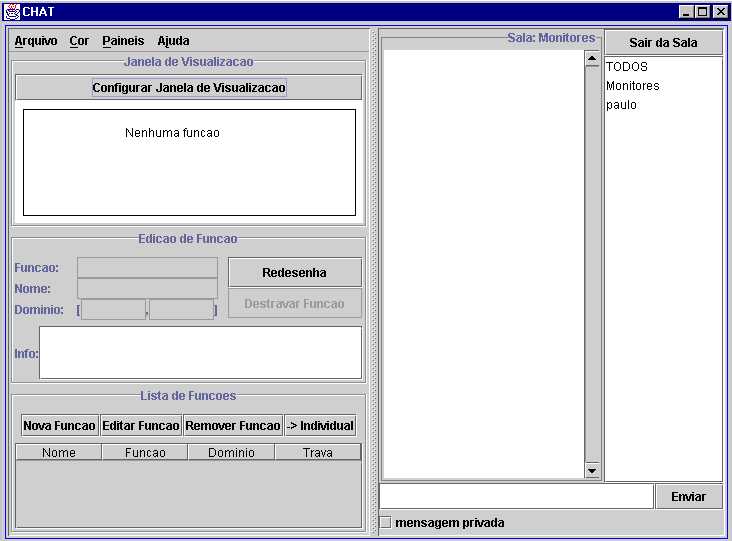Open the Cor menu
The height and width of the screenshot is (541, 732).
tap(79, 41)
